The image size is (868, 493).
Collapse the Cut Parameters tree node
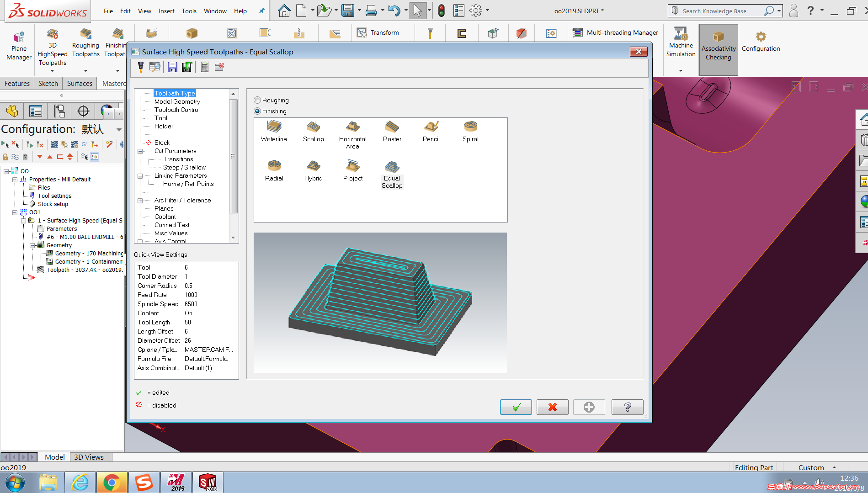pos(140,151)
